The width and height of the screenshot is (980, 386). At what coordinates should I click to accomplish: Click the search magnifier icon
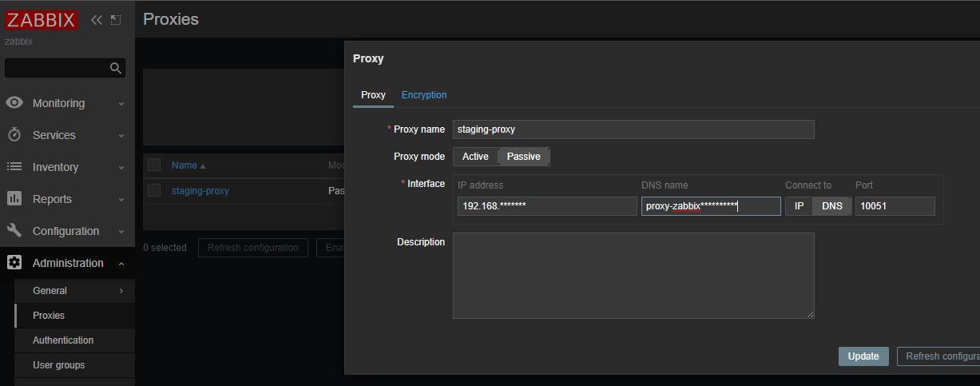coord(116,69)
